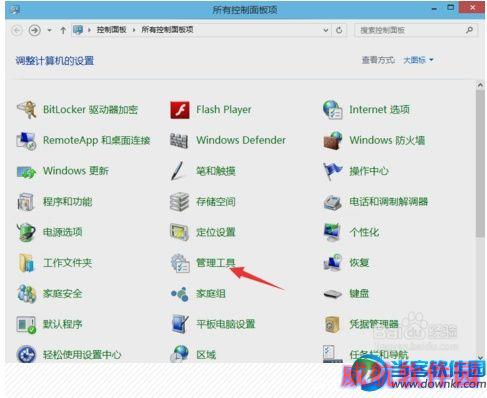The height and width of the screenshot is (398, 487).
Task: Click the scroll down arrow
Action: (480, 357)
